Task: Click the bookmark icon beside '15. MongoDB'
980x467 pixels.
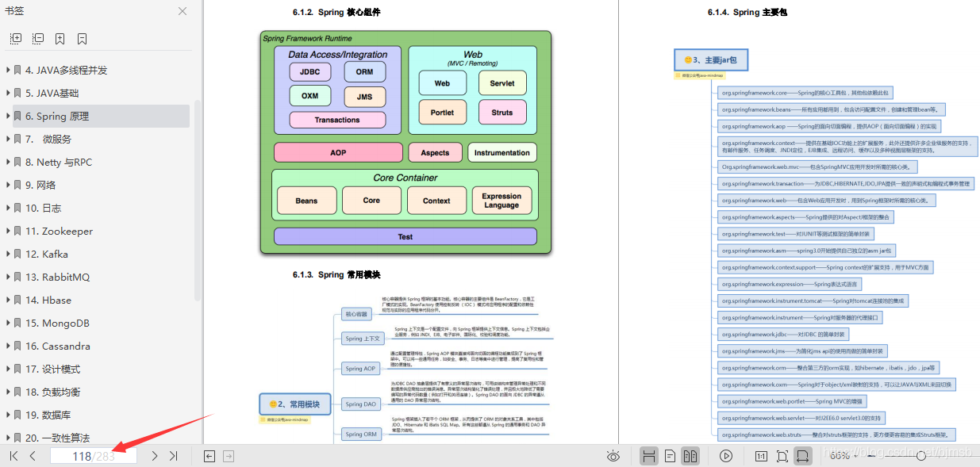Action: click(x=18, y=323)
